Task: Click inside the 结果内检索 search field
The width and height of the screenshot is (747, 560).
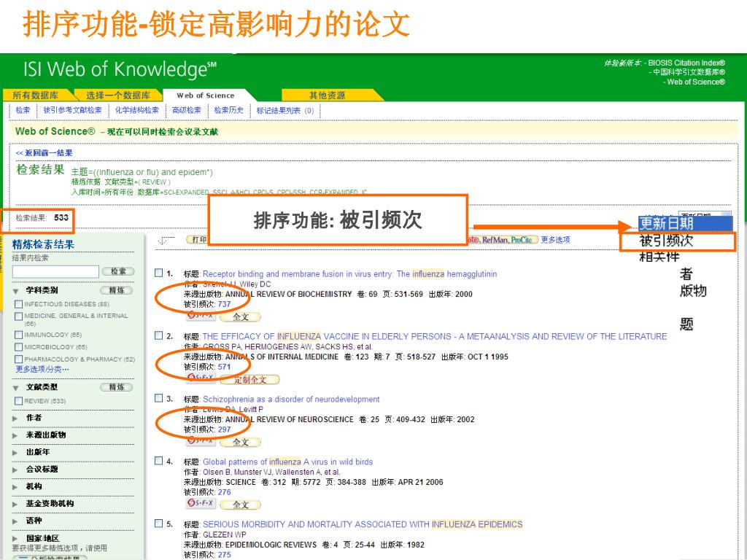Action: (x=55, y=271)
